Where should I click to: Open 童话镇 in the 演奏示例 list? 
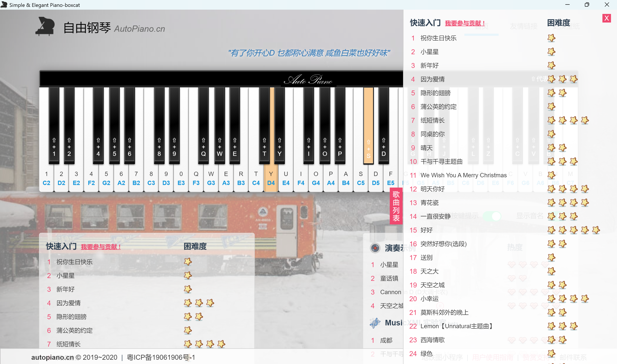389,278
